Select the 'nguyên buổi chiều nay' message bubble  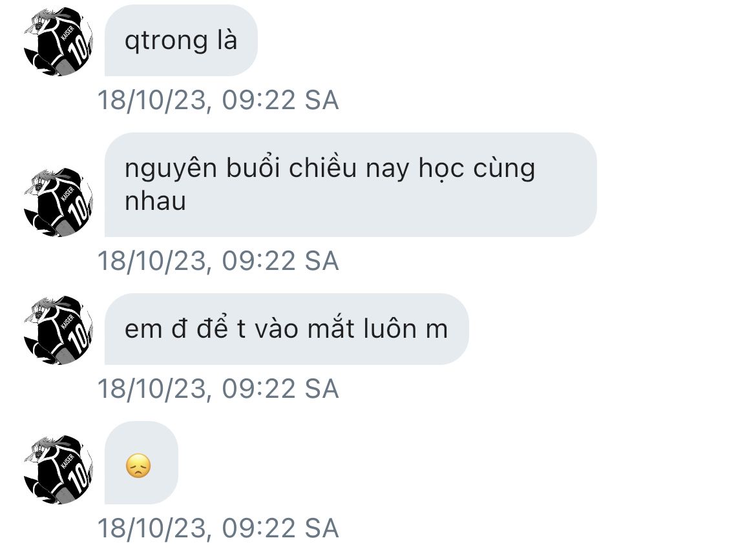(350, 185)
